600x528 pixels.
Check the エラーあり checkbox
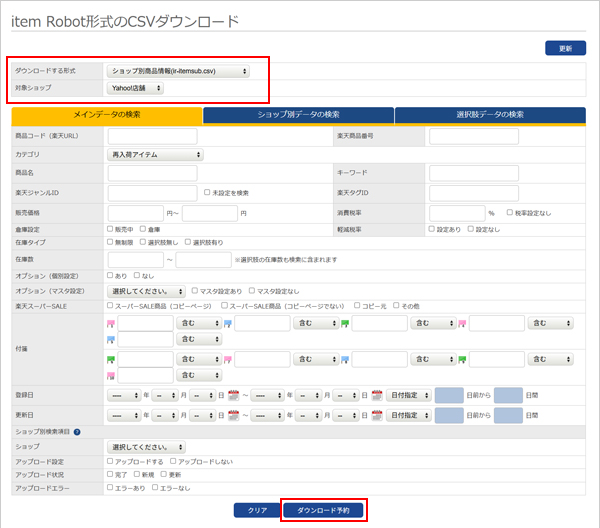point(110,487)
